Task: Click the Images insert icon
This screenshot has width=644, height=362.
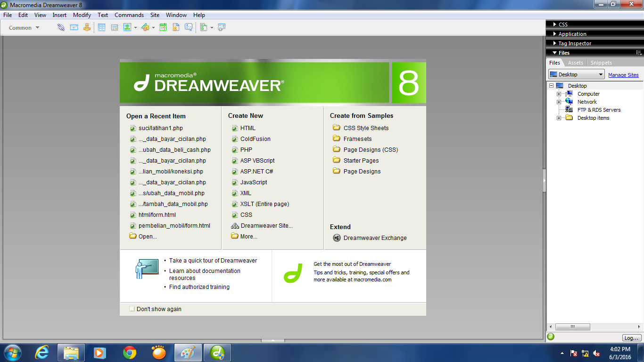Action: (x=127, y=27)
